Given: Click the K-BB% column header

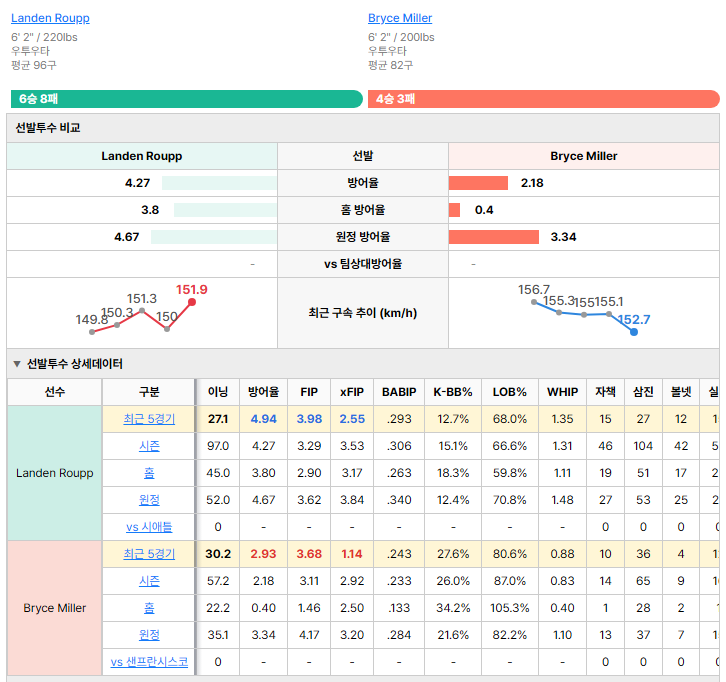Looking at the screenshot, I should coord(453,392).
